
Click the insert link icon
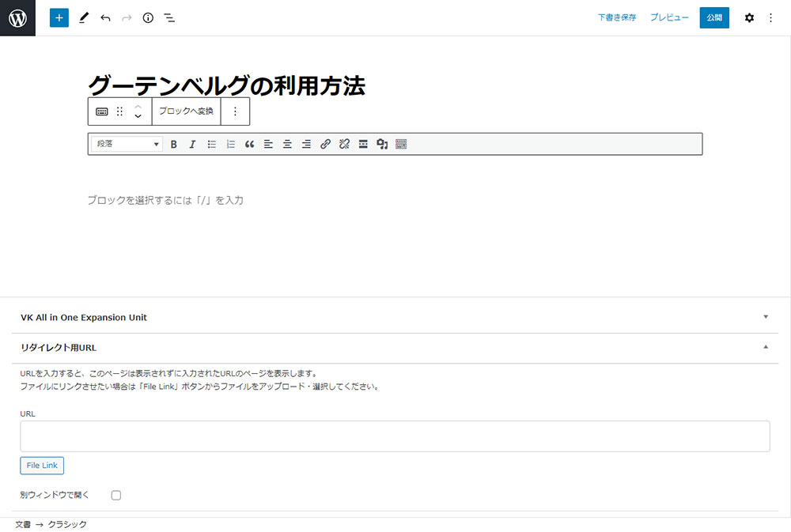coord(325,144)
